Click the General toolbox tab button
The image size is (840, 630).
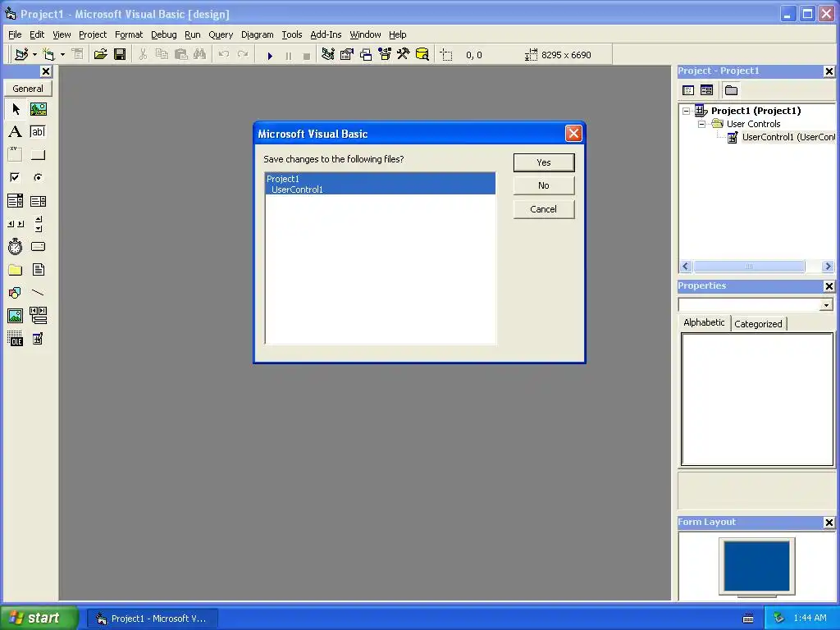[x=28, y=89]
